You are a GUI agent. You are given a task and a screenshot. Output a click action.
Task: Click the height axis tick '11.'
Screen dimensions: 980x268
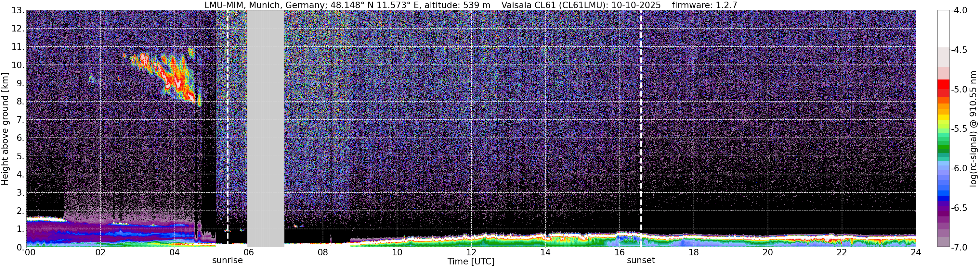[18, 47]
